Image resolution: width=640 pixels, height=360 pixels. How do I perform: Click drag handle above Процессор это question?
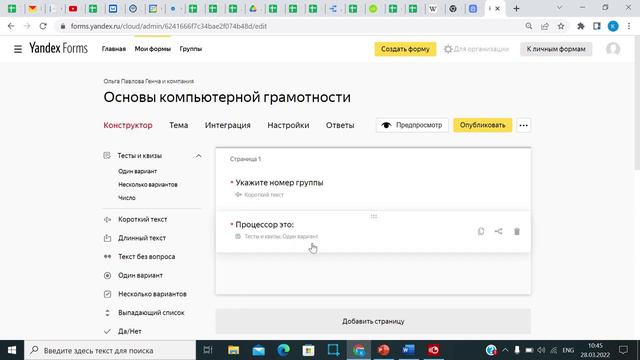click(373, 216)
